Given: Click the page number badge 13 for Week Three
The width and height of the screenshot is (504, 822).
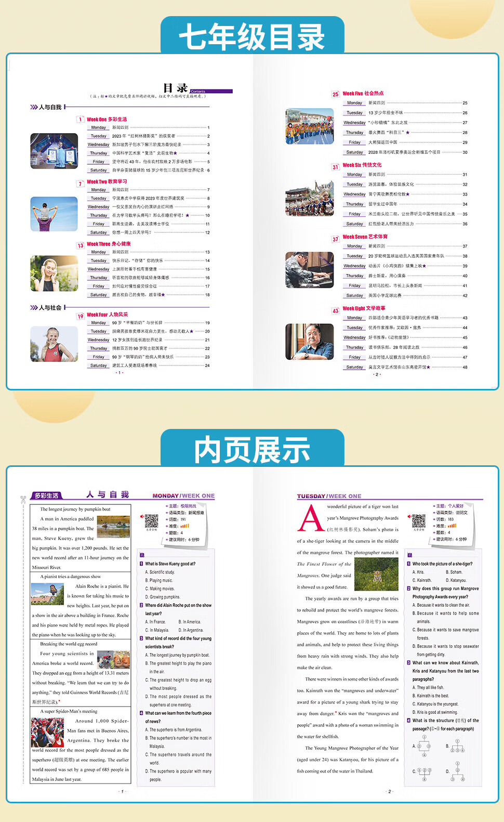Looking at the screenshot, I should pyautogui.click(x=80, y=245).
